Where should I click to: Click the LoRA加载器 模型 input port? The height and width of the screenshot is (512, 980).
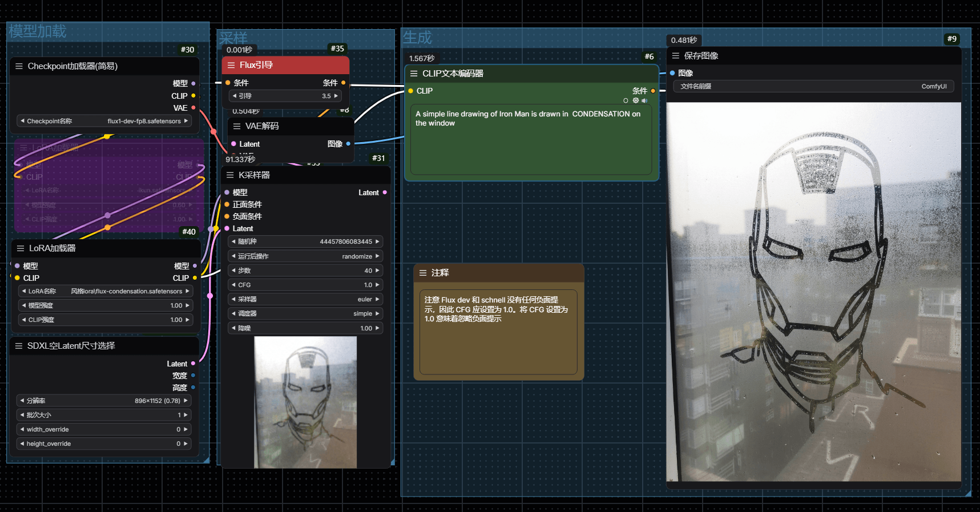[x=17, y=266]
